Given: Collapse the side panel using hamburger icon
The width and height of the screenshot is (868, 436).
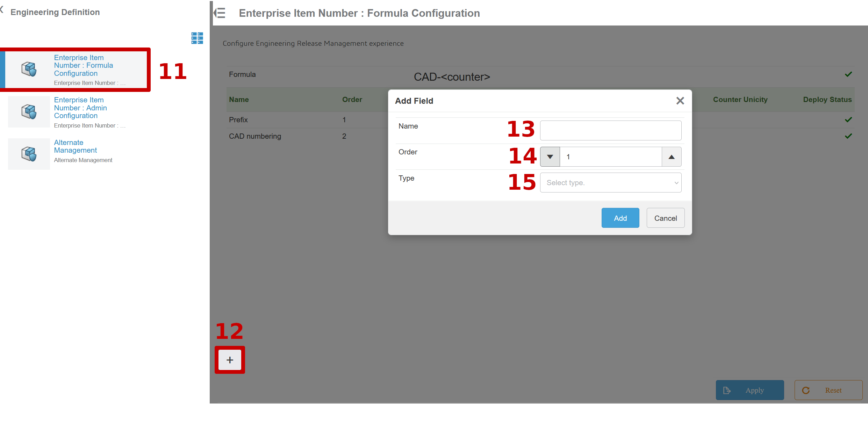Looking at the screenshot, I should (220, 13).
